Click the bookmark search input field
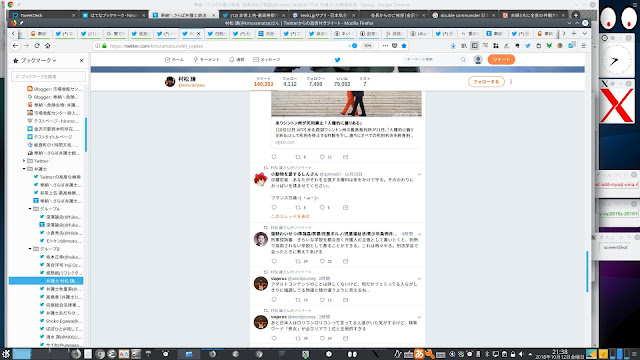 tap(48, 76)
